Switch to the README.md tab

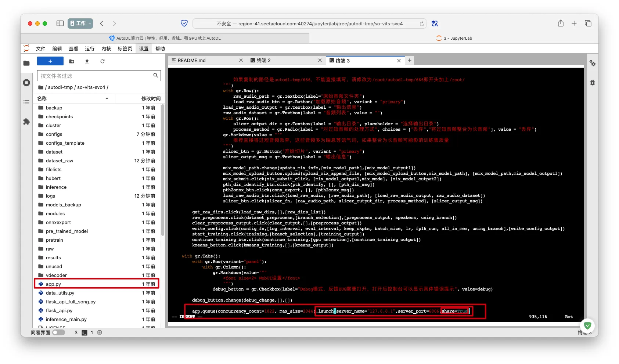click(207, 60)
